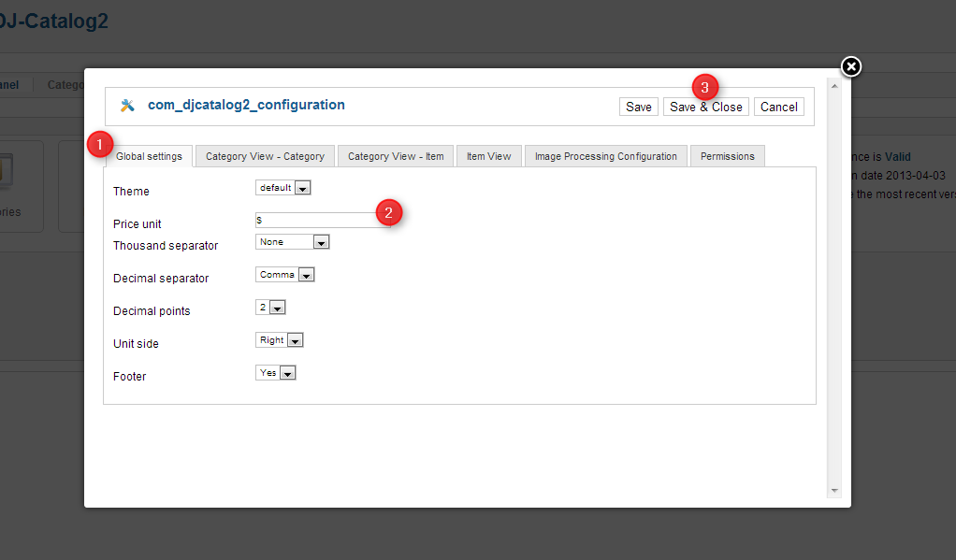
Task: Focus the Price unit input field
Action: 322,220
